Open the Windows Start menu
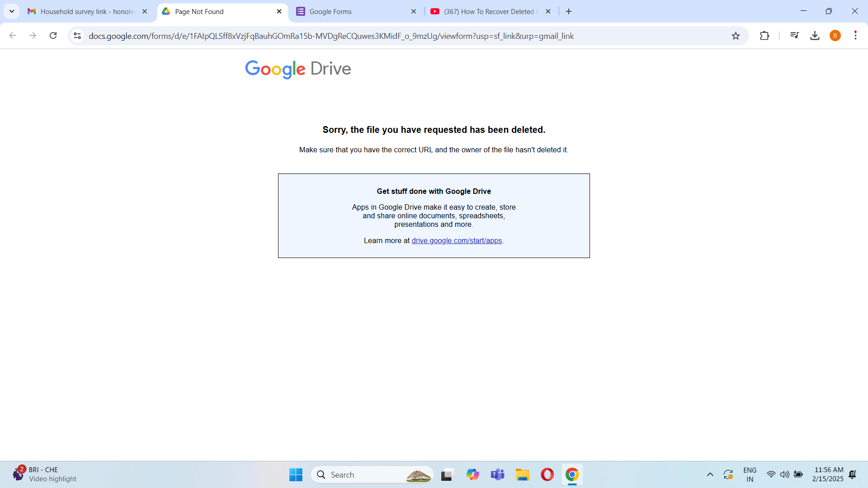The image size is (868, 488). [x=296, y=474]
